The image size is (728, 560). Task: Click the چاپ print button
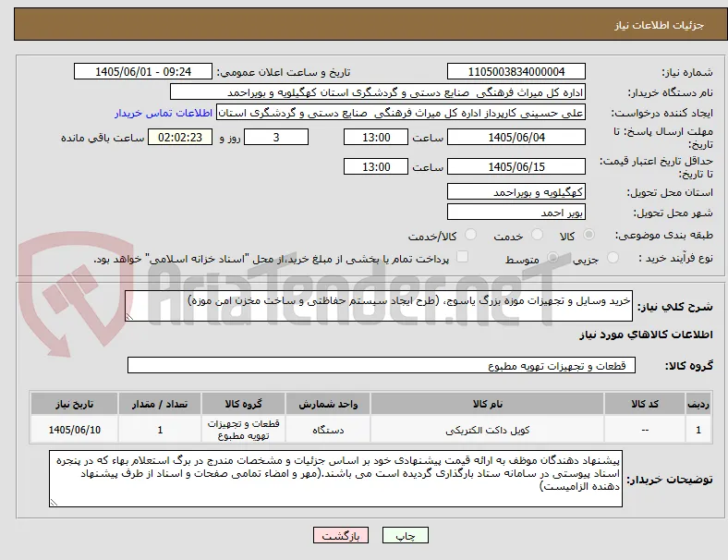coord(406,535)
